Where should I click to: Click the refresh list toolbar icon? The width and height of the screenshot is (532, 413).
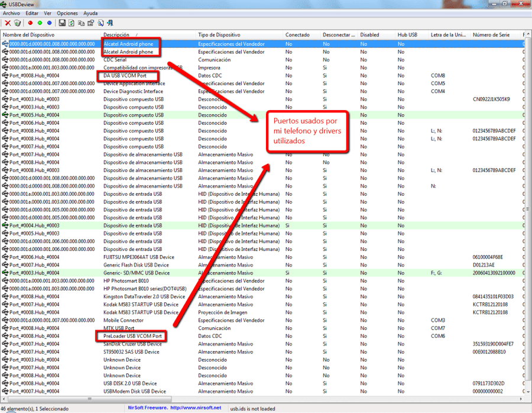tap(72, 22)
